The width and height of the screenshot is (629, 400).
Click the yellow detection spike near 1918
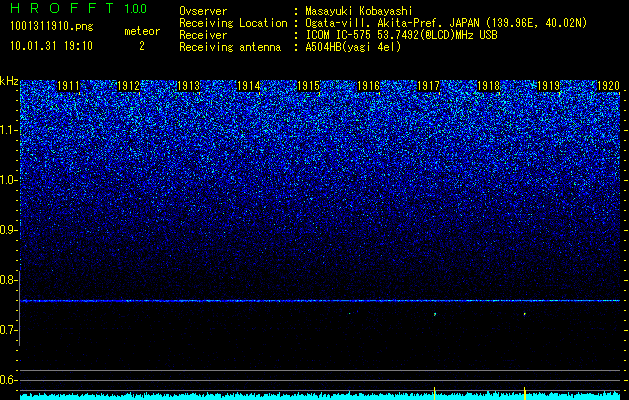point(525,393)
